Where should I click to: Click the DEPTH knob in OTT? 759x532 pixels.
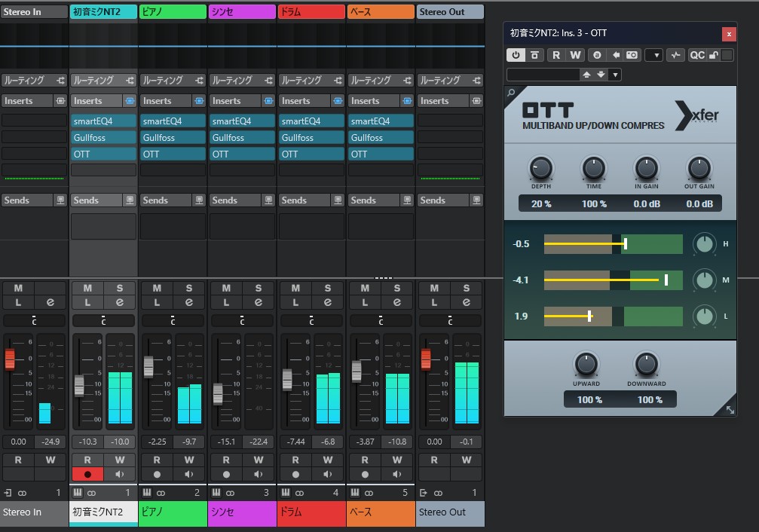540,167
